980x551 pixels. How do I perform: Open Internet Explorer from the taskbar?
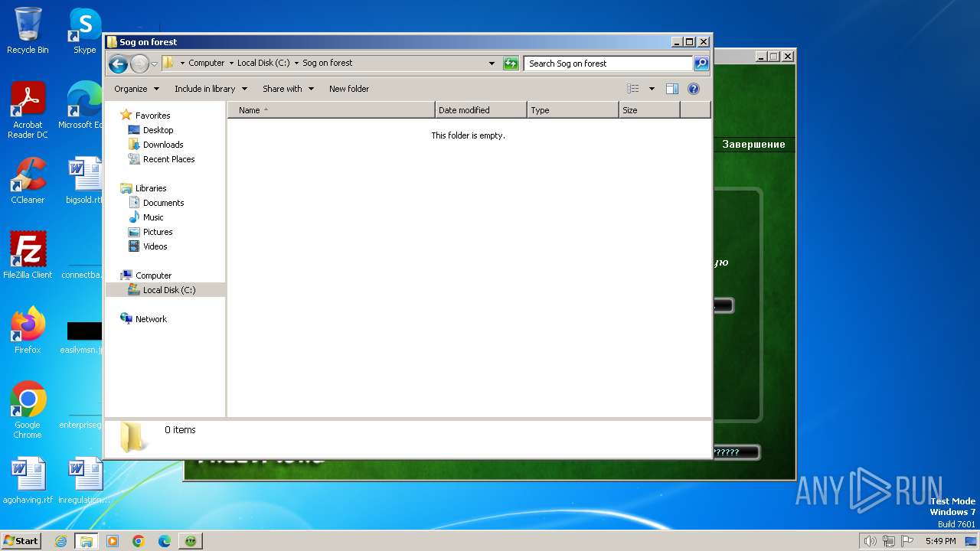coord(61,541)
